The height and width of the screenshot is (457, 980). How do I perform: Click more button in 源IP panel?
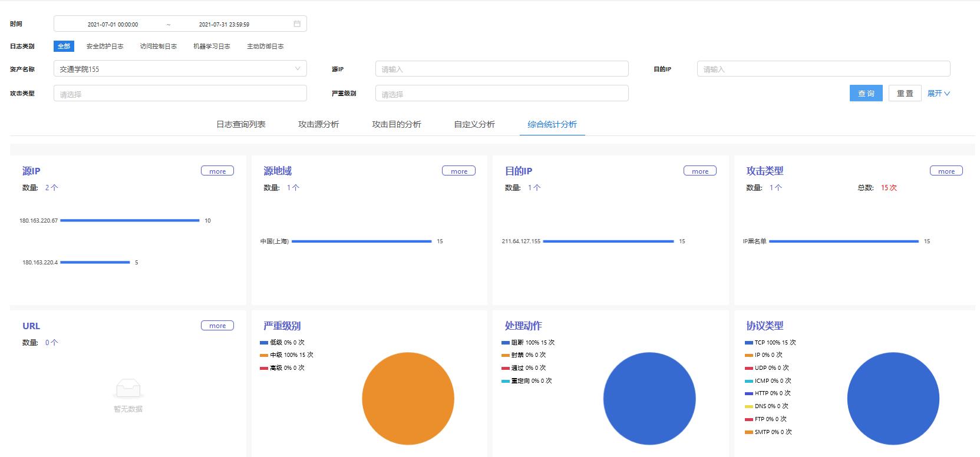click(217, 171)
